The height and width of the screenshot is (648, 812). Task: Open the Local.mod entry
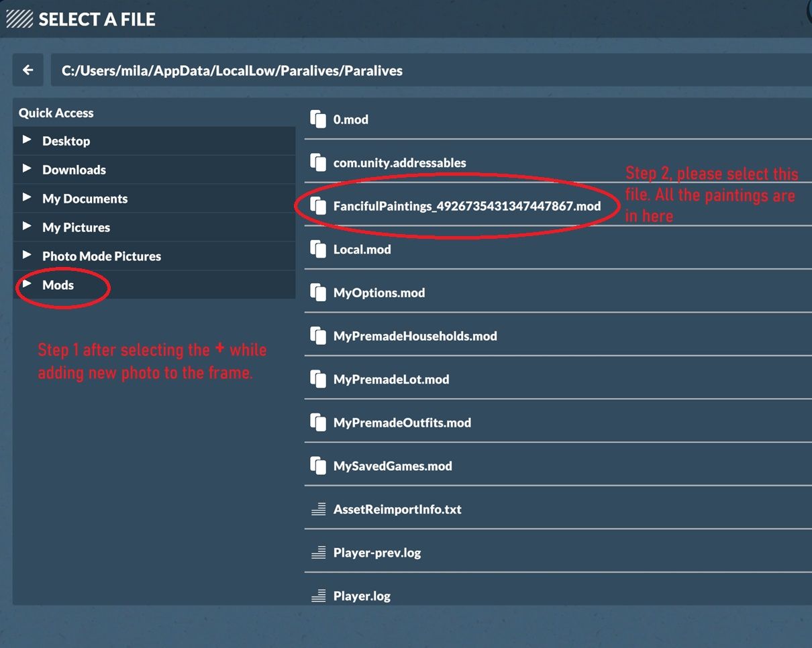[362, 249]
